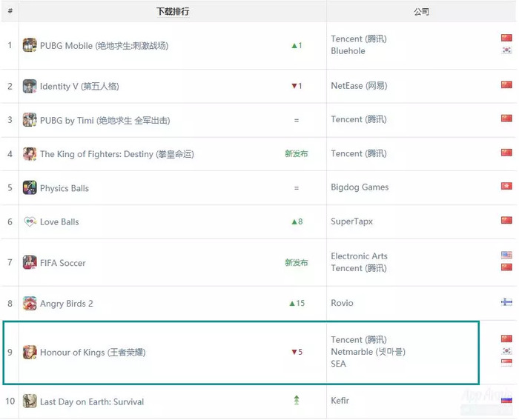519x420 pixels.
Task: Open PUBG Mobile (绝地求生:刺激战场) title
Action: pos(105,46)
